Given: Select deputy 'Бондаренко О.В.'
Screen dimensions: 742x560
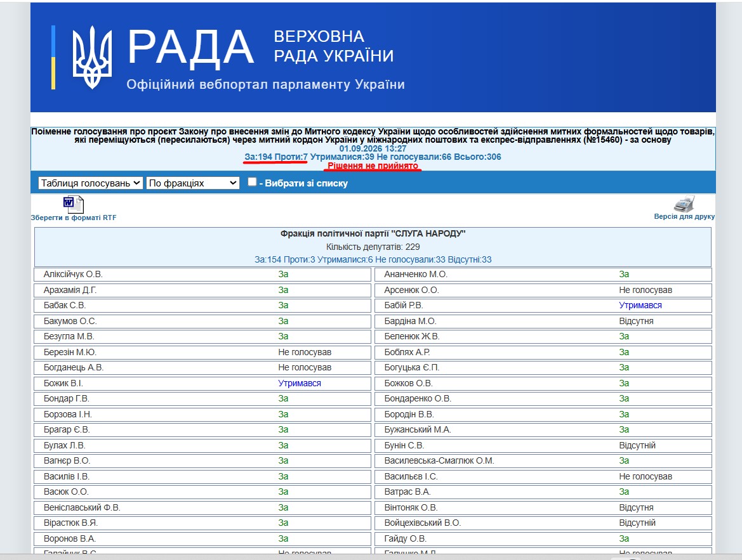Looking at the screenshot, I should (x=418, y=398).
